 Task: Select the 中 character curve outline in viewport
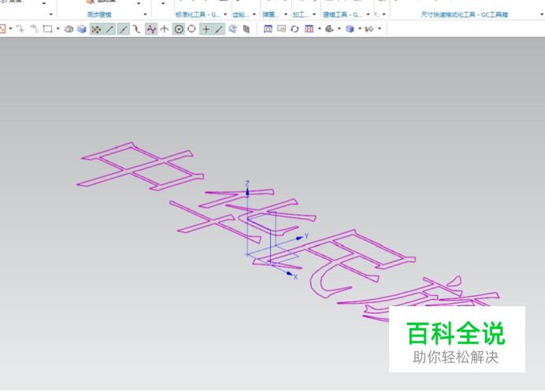(140, 166)
